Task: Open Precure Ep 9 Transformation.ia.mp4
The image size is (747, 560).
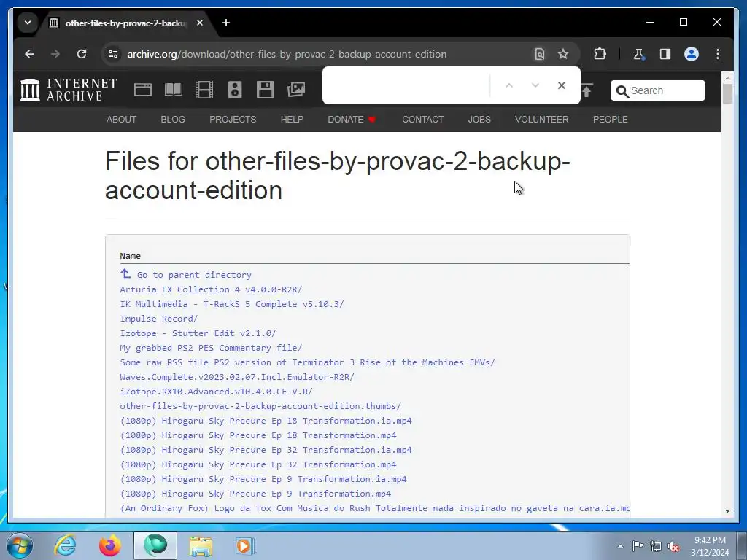Action: pos(263,479)
